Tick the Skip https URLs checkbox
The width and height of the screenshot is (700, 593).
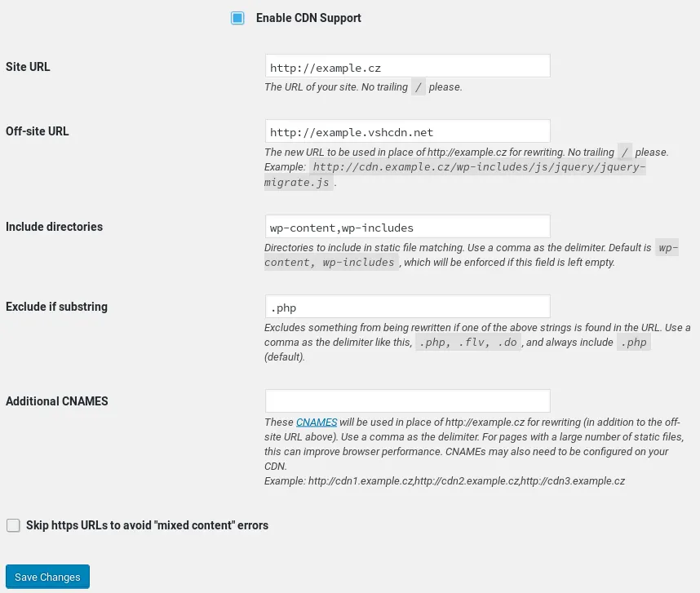13,525
